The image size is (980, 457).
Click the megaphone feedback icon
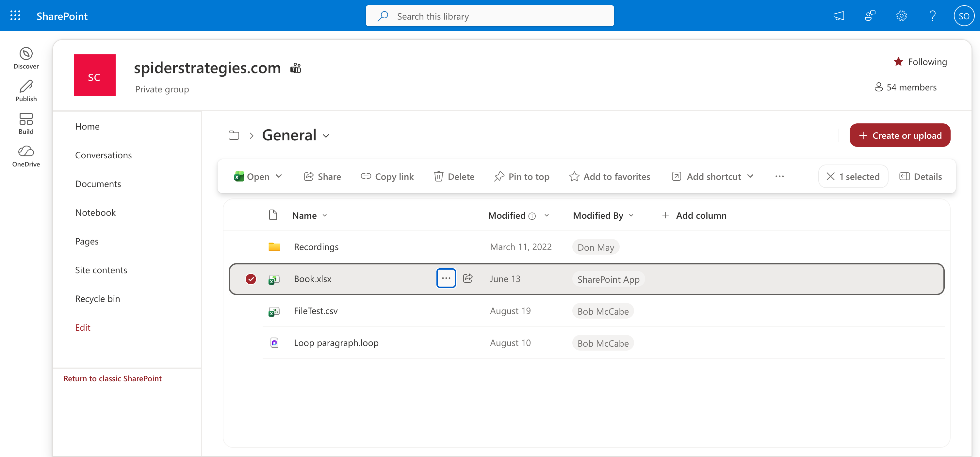pyautogui.click(x=839, y=16)
